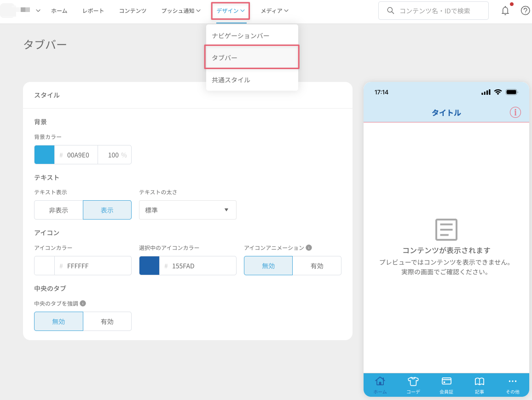Click the white icon color swatch

[x=45, y=266]
